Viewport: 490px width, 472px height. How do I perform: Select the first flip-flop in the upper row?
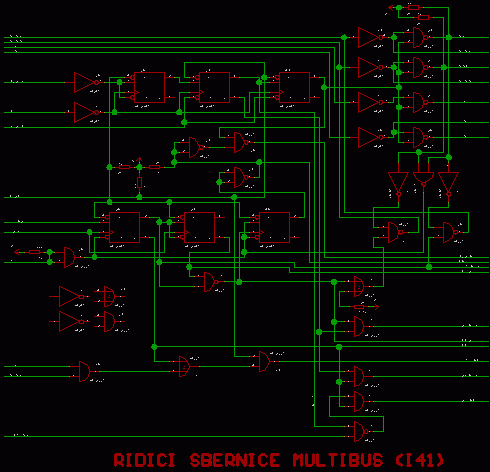149,87
